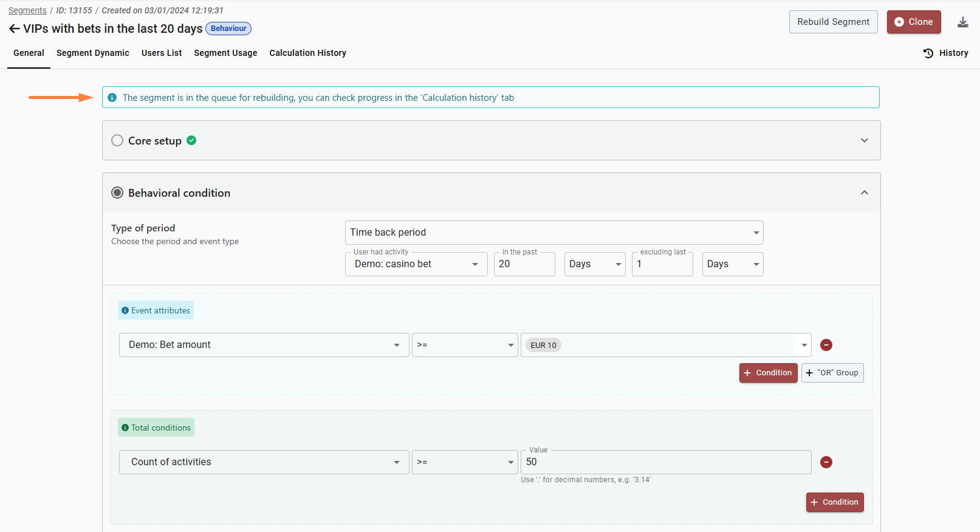Click the Event attributes label
This screenshot has height=532, width=980.
[156, 310]
